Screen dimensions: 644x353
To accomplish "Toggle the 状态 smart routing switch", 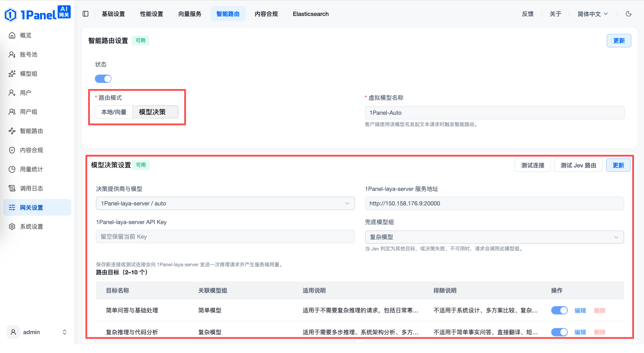I will [103, 79].
